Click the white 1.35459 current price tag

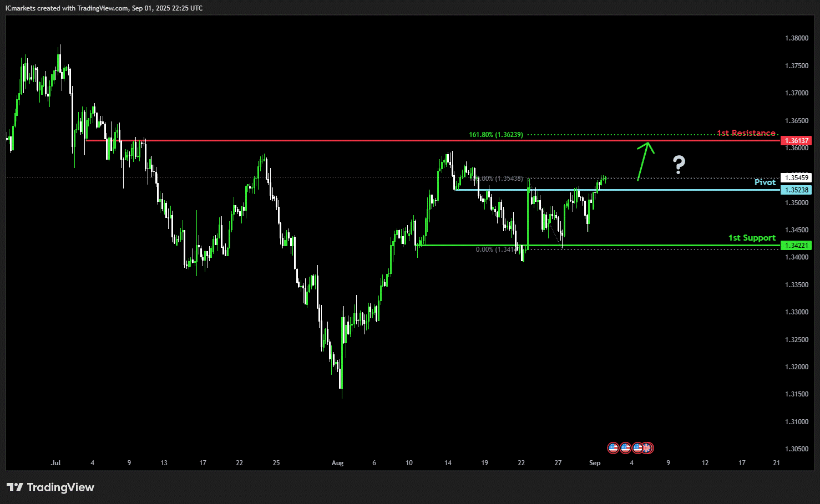[x=796, y=178]
